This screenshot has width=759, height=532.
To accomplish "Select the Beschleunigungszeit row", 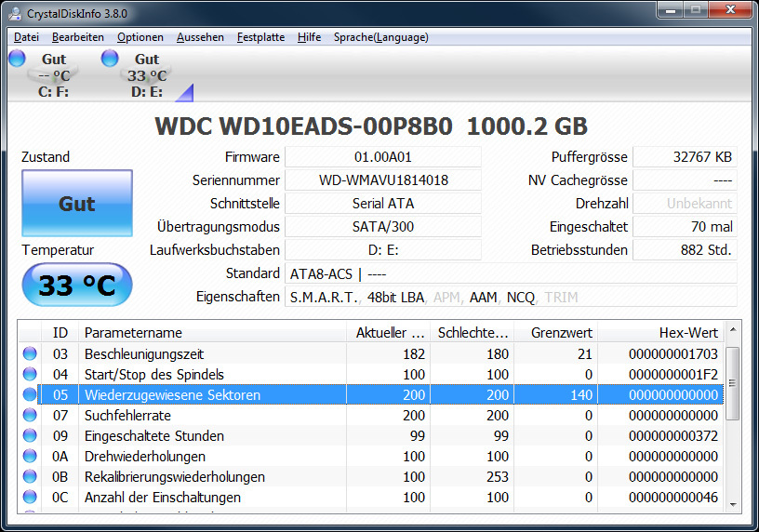I will coord(371,353).
